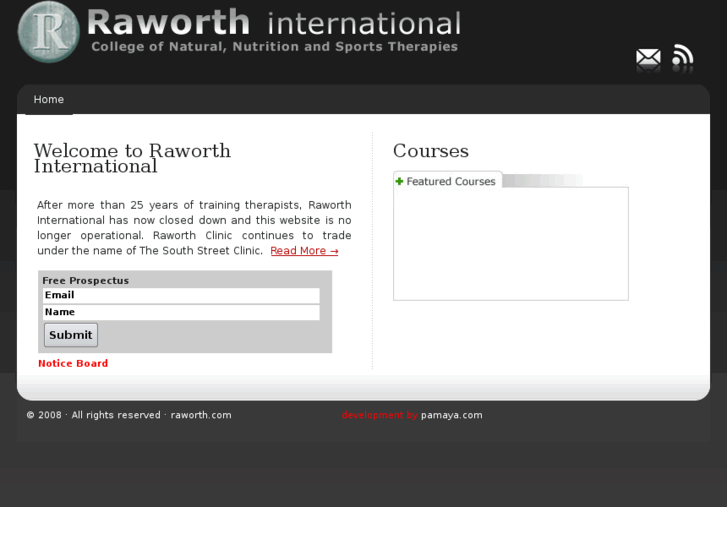
Task: Click the 'Free Prospectus' form label
Action: 86,281
